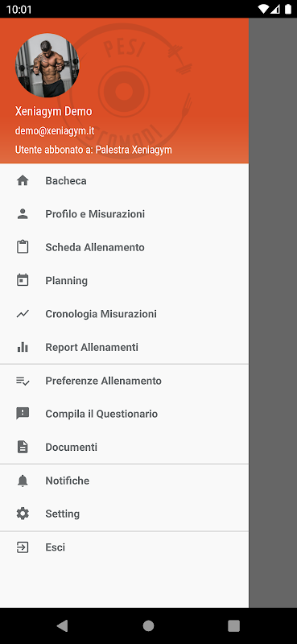Log out with the Esci label
The image size is (297, 644).
click(x=55, y=547)
